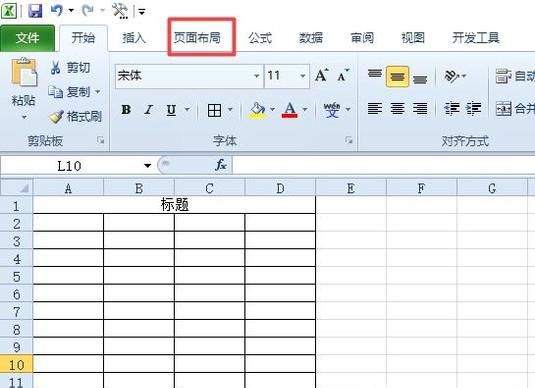Switch to the 数据 tab

click(x=311, y=38)
